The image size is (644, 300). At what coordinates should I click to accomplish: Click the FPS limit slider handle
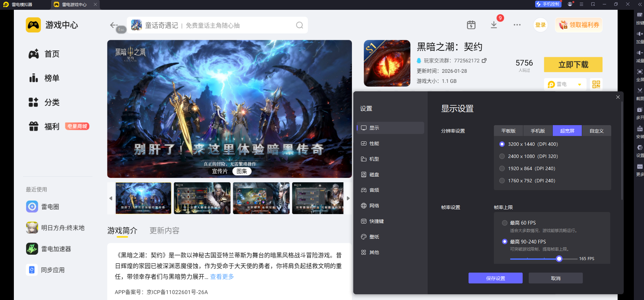click(x=559, y=259)
